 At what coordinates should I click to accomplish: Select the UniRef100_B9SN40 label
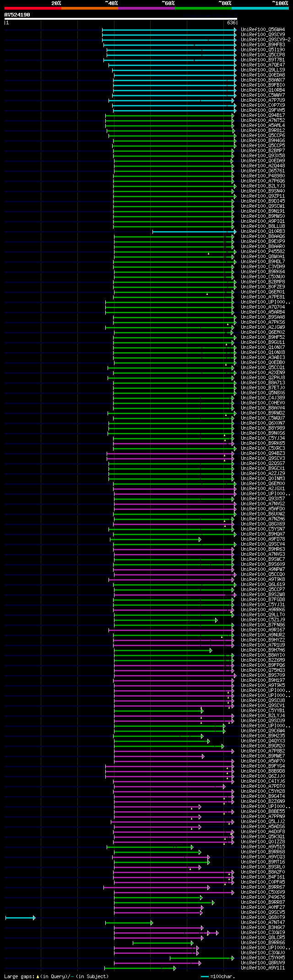(x=263, y=191)
